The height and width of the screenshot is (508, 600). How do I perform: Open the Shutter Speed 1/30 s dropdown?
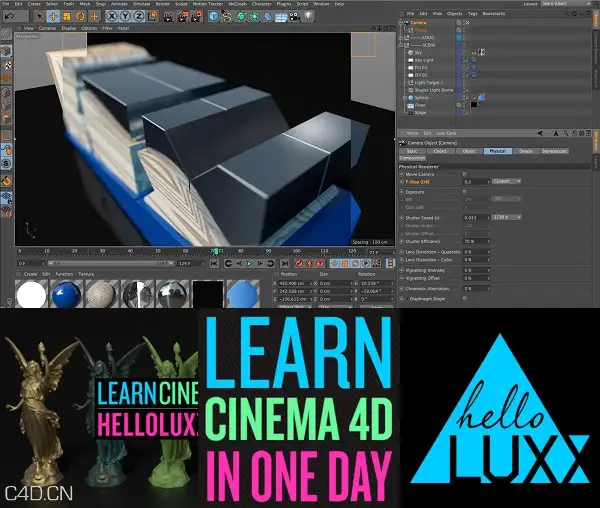(x=507, y=217)
